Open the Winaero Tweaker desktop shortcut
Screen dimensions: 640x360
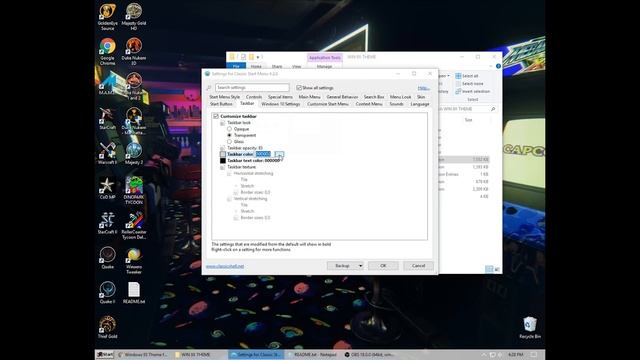134,260
